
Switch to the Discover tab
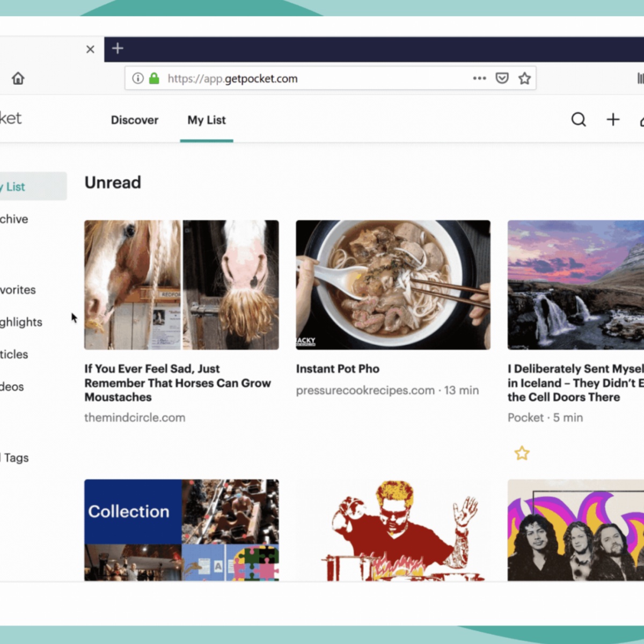tap(135, 120)
